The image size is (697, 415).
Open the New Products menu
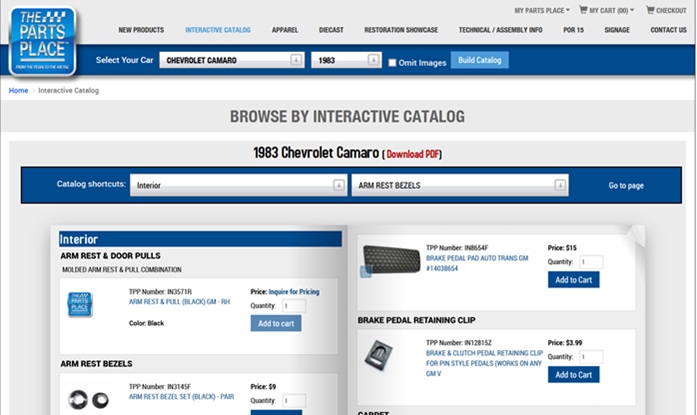pos(142,30)
